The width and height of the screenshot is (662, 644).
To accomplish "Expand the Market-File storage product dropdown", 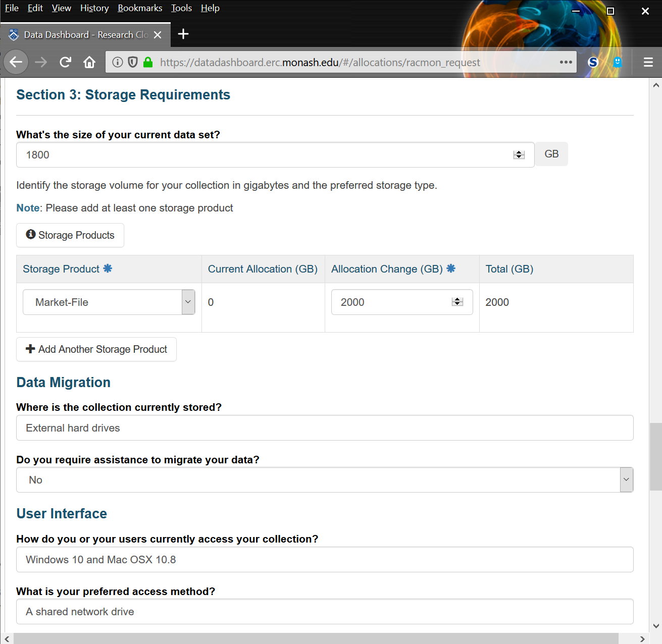I will [188, 302].
